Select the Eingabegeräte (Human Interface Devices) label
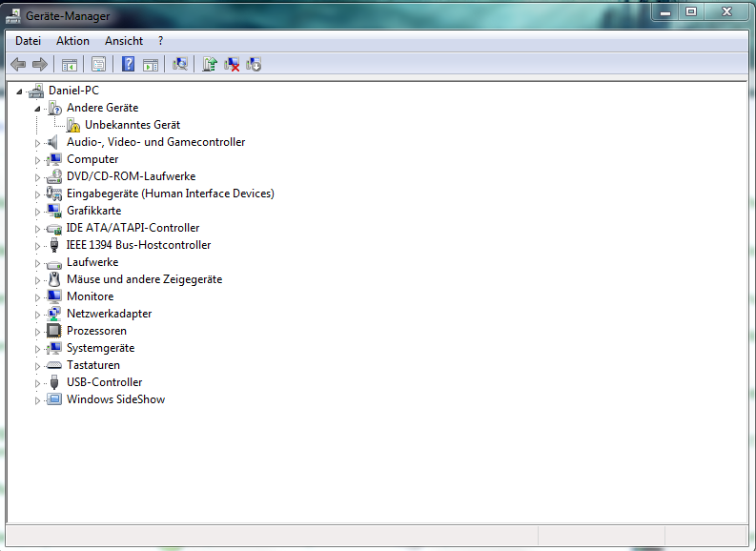The image size is (756, 551). [171, 194]
